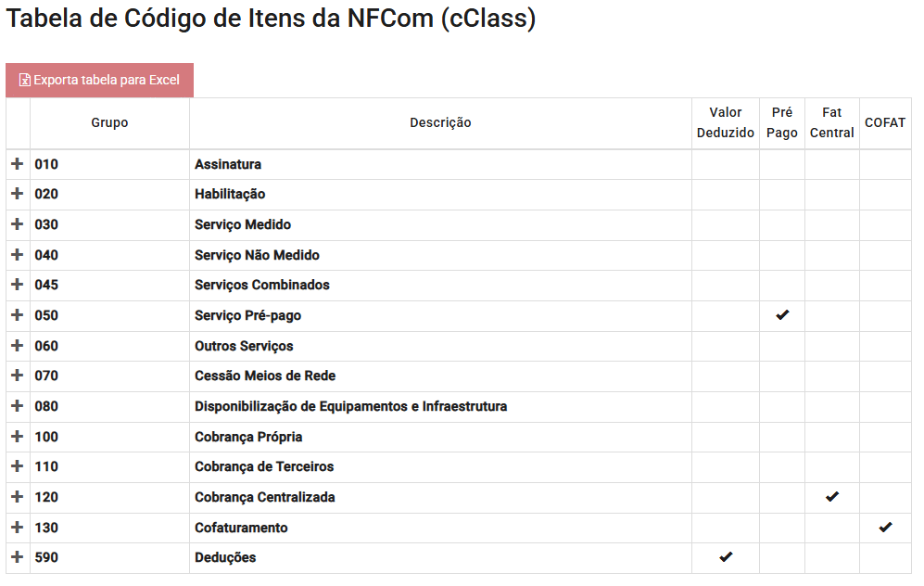Click the Fat Central checkmark for Cobrança Centralizada
This screenshot has height=586, width=924.
pyautogui.click(x=832, y=497)
